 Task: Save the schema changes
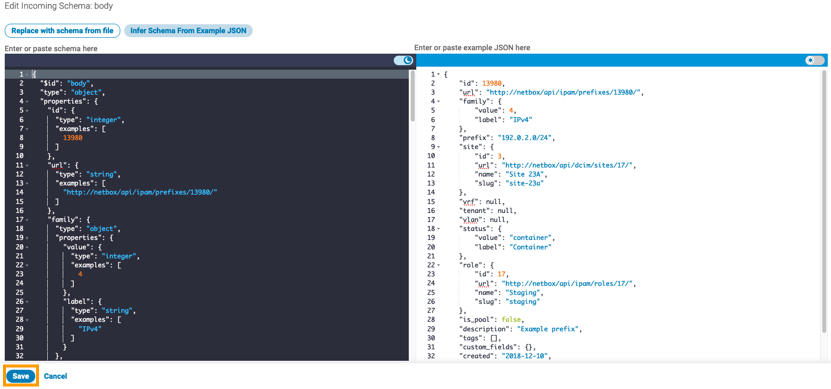pyautogui.click(x=21, y=376)
